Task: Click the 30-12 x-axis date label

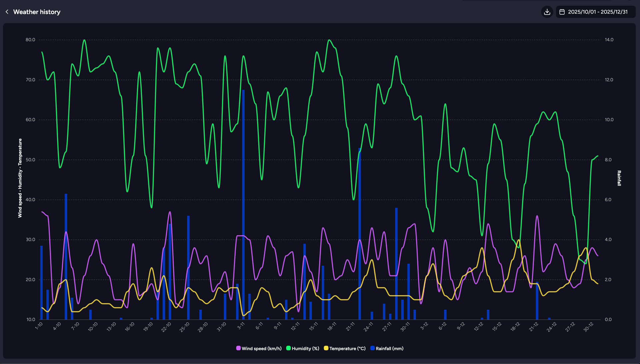Action: (x=588, y=327)
